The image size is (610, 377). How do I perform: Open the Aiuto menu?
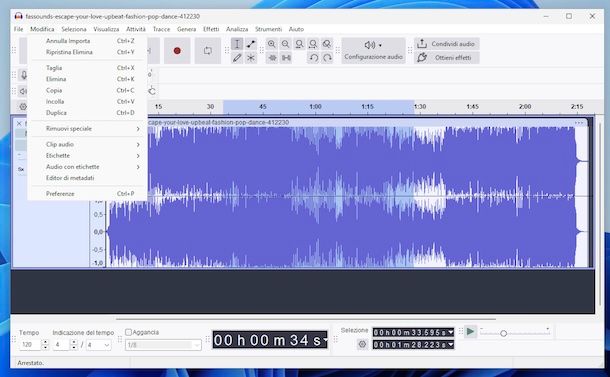point(296,29)
